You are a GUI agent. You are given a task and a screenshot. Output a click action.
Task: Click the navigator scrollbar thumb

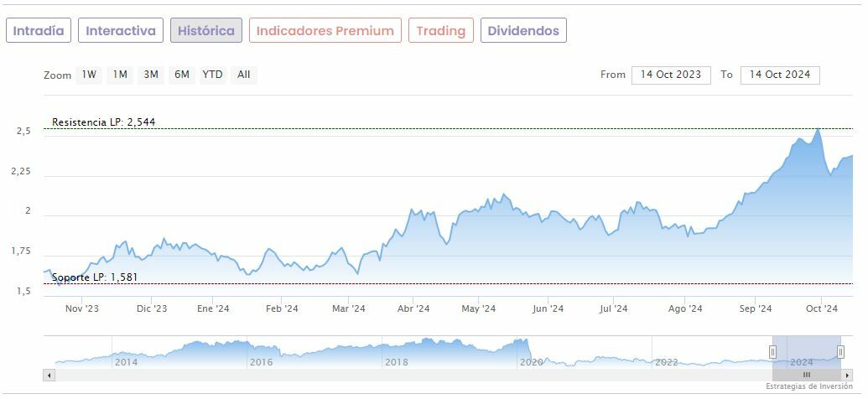807,375
